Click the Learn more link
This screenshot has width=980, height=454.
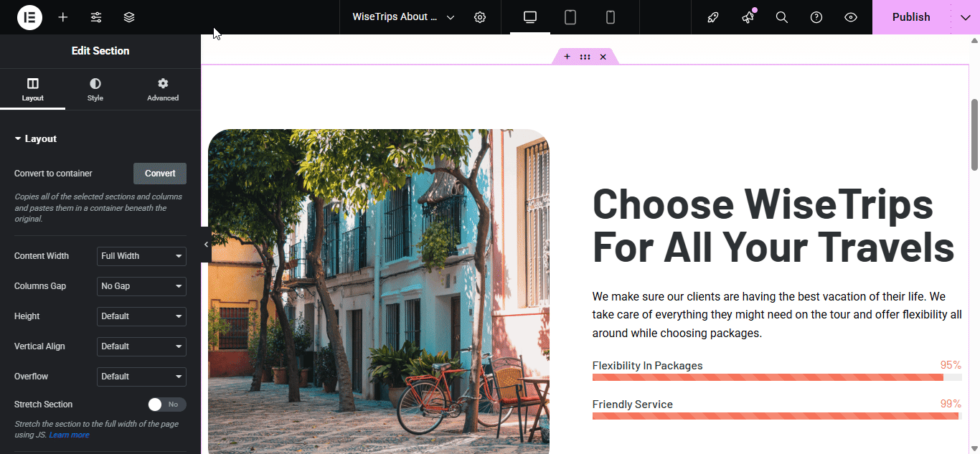click(69, 435)
